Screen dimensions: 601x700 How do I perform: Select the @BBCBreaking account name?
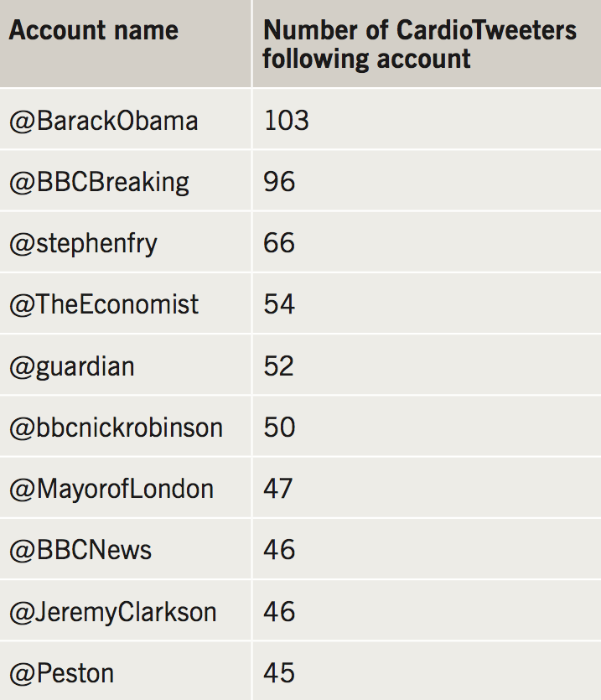point(99,182)
